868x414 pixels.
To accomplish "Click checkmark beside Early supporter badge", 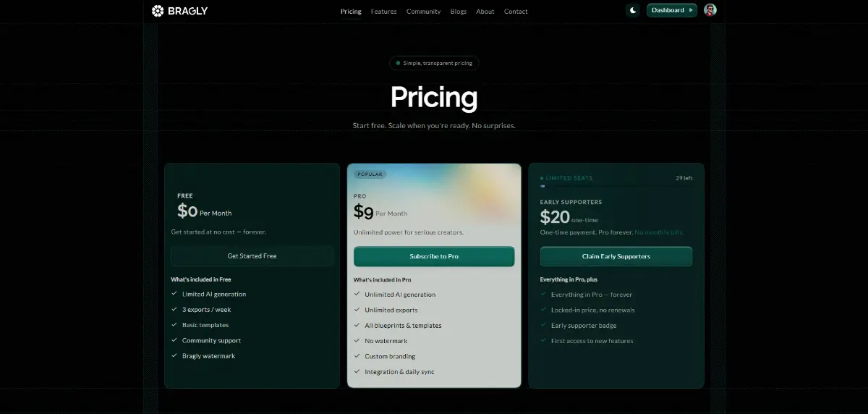I will (543, 326).
